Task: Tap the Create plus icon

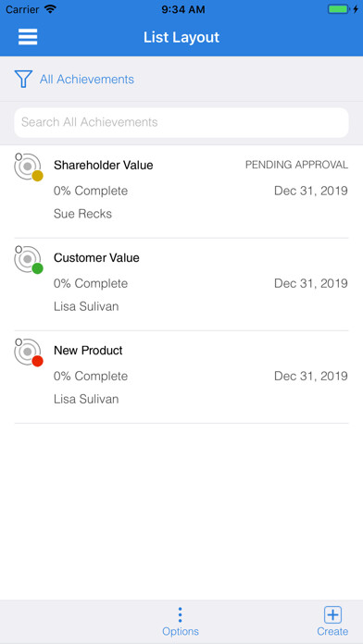Action: point(332,614)
